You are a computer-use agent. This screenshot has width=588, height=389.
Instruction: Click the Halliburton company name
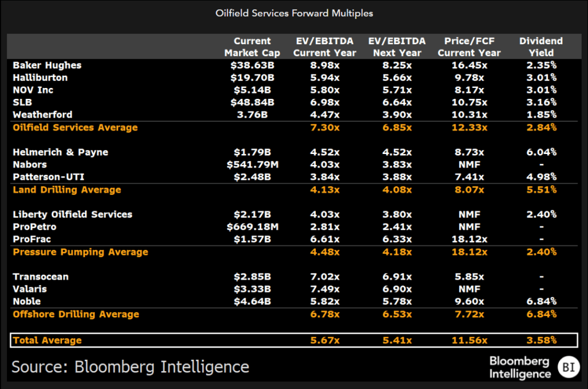point(40,78)
